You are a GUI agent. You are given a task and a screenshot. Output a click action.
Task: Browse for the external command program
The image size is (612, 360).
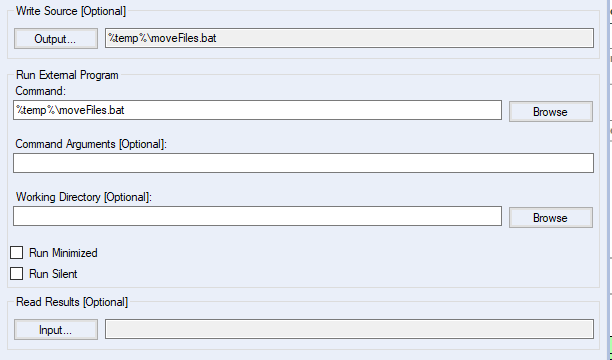551,112
